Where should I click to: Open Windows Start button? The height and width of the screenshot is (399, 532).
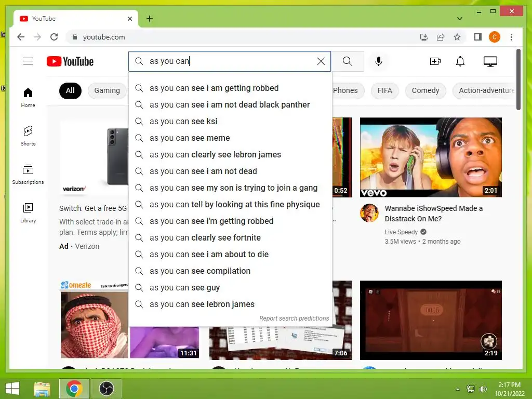pos(12,389)
